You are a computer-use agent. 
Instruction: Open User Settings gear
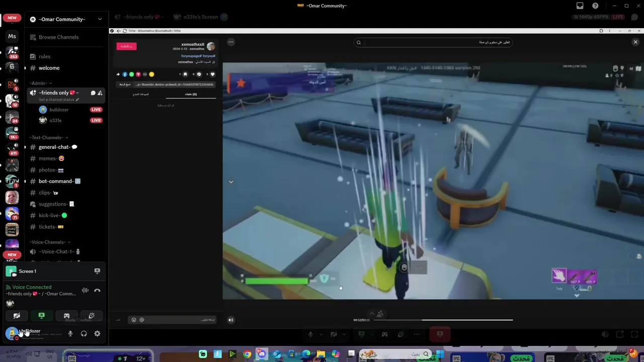click(97, 333)
